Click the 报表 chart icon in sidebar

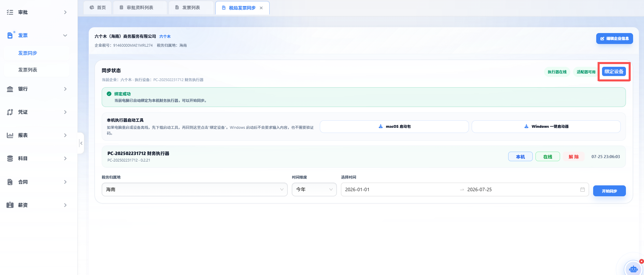point(10,135)
